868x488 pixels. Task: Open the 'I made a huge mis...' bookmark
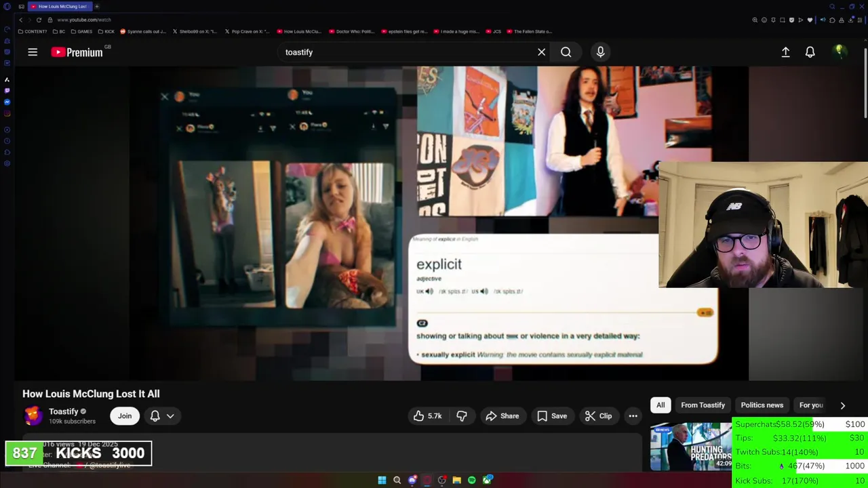pos(456,31)
